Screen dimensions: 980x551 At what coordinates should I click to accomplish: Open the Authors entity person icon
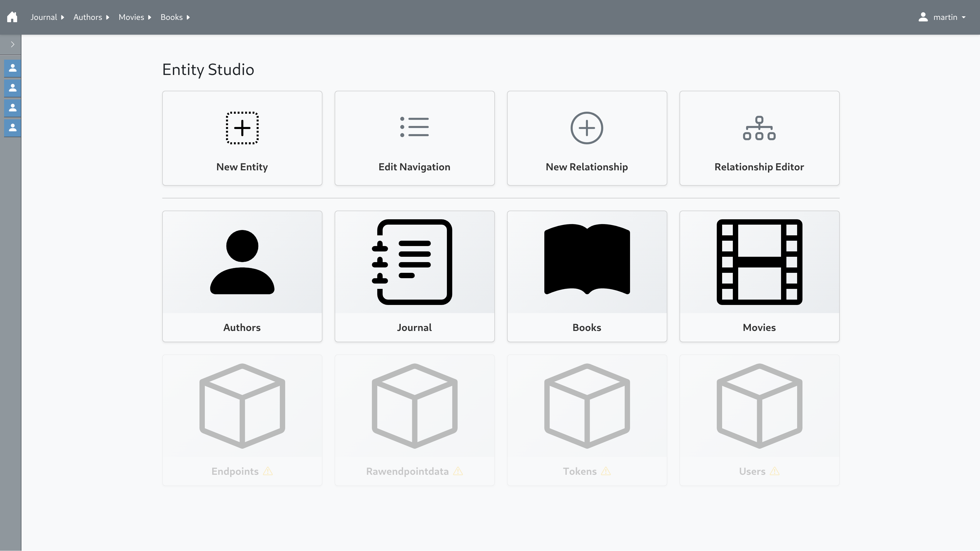click(x=242, y=262)
